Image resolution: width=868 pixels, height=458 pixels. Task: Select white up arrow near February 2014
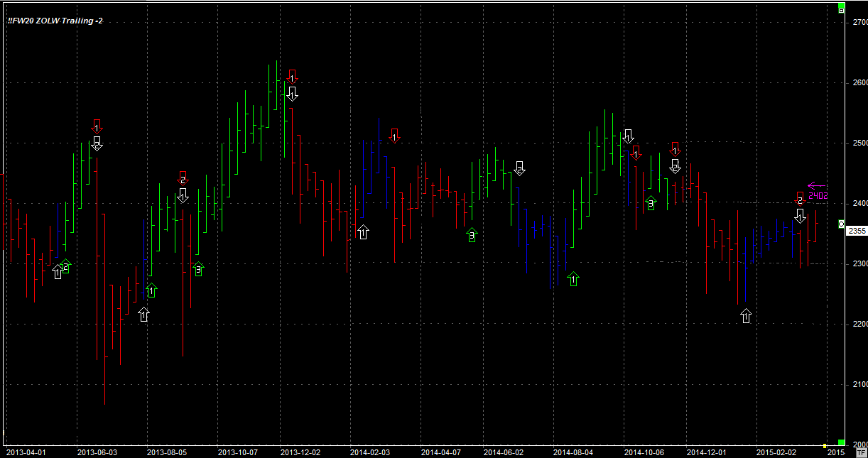coord(363,231)
